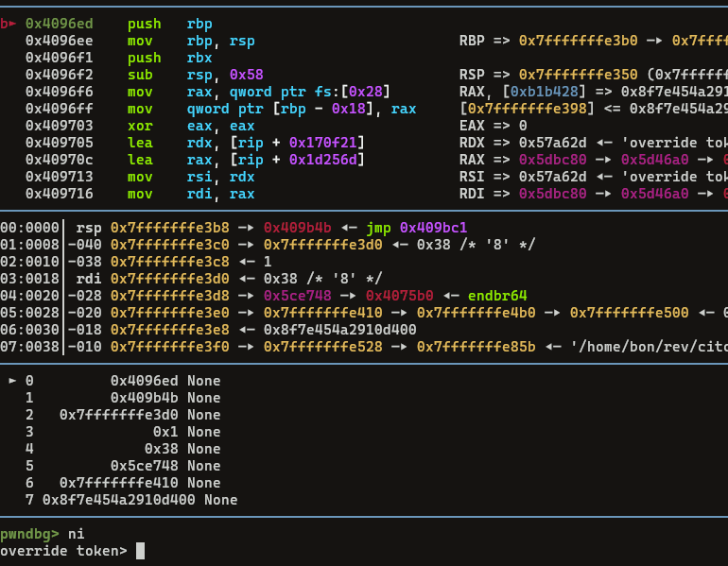
Task: Select the 0xb1b428 address in RAX annotation
Action: (x=545, y=92)
